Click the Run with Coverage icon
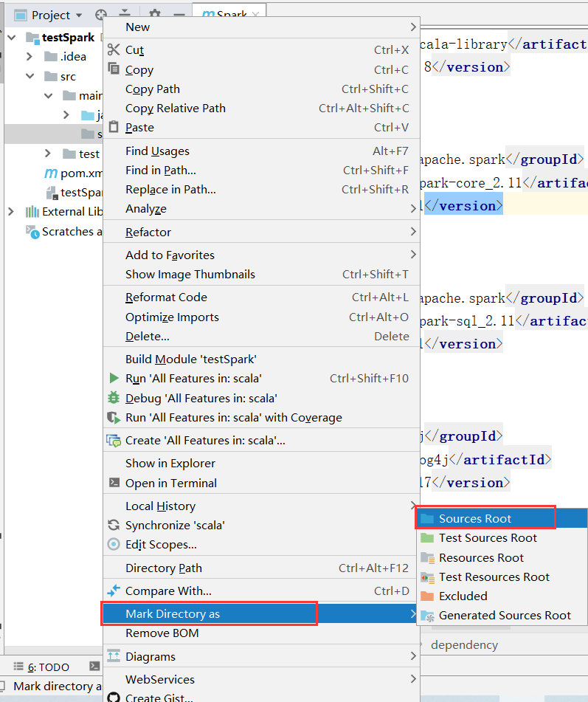 coord(114,418)
